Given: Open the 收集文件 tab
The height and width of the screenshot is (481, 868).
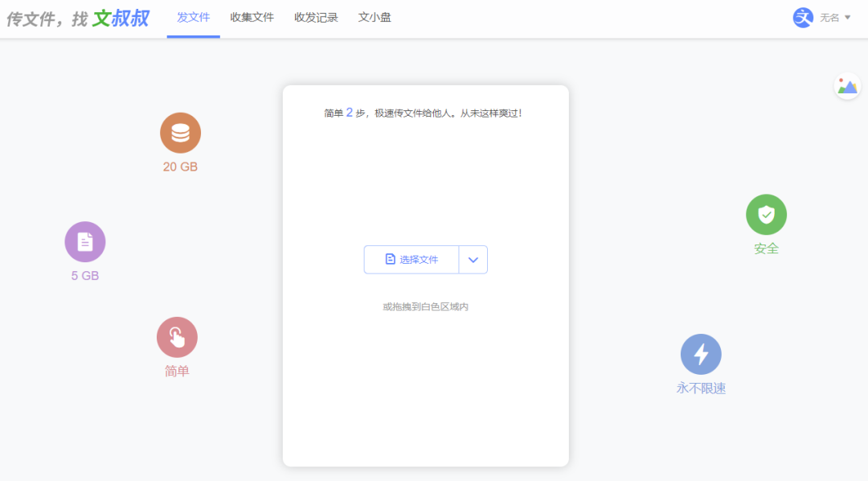Looking at the screenshot, I should pyautogui.click(x=252, y=18).
